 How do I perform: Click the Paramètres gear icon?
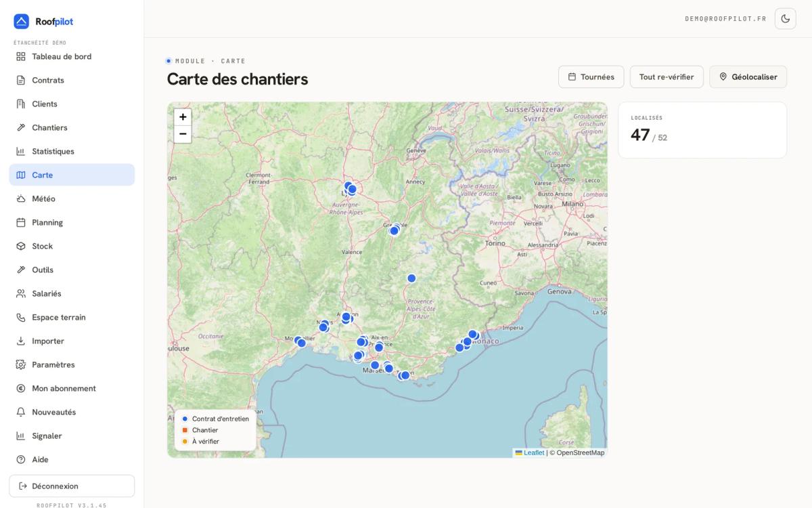21,364
